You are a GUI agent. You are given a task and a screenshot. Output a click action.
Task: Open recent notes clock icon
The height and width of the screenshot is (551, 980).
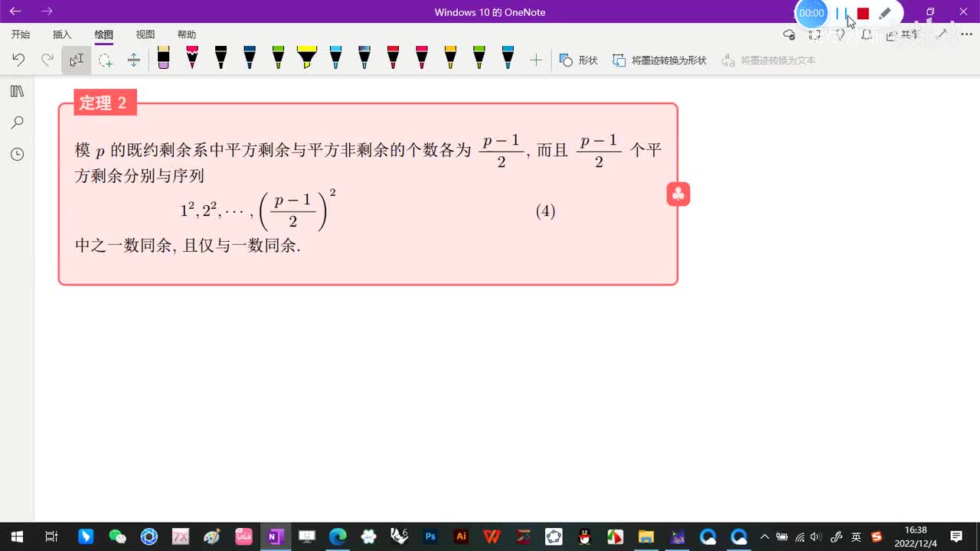pyautogui.click(x=17, y=155)
